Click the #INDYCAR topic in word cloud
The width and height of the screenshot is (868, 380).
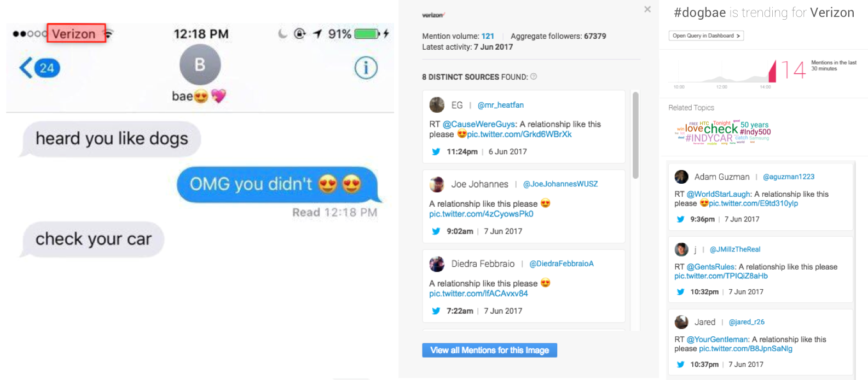709,138
